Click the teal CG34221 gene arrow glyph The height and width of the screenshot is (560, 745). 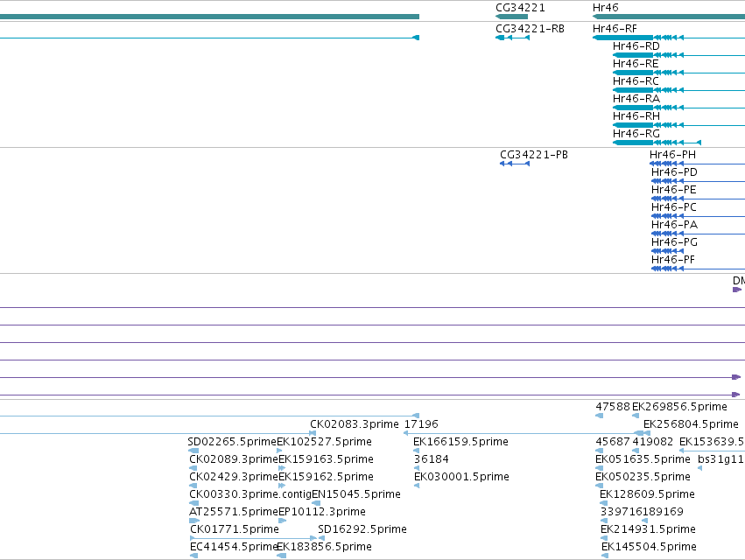click(x=511, y=17)
